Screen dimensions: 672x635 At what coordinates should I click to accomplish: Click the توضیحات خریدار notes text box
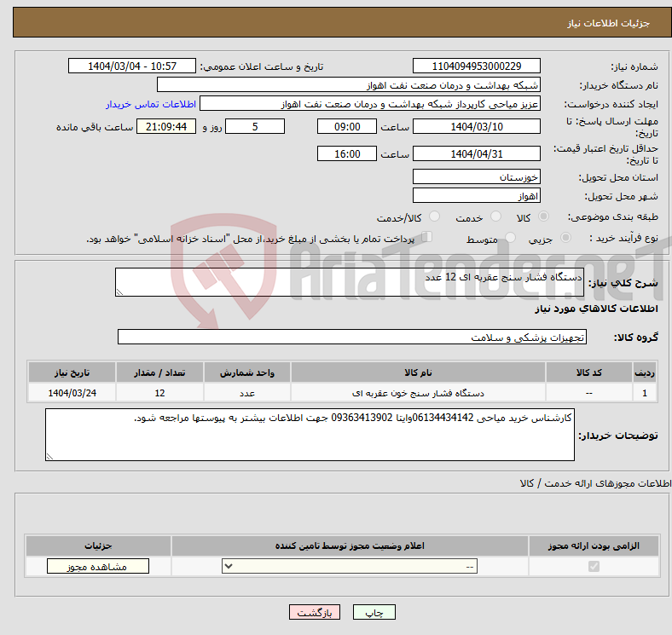tap(310, 435)
